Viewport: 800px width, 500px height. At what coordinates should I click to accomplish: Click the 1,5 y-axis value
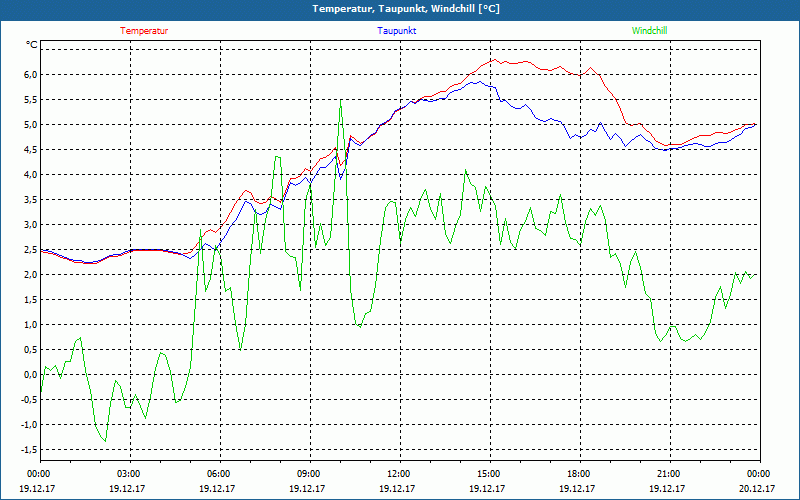(x=31, y=299)
